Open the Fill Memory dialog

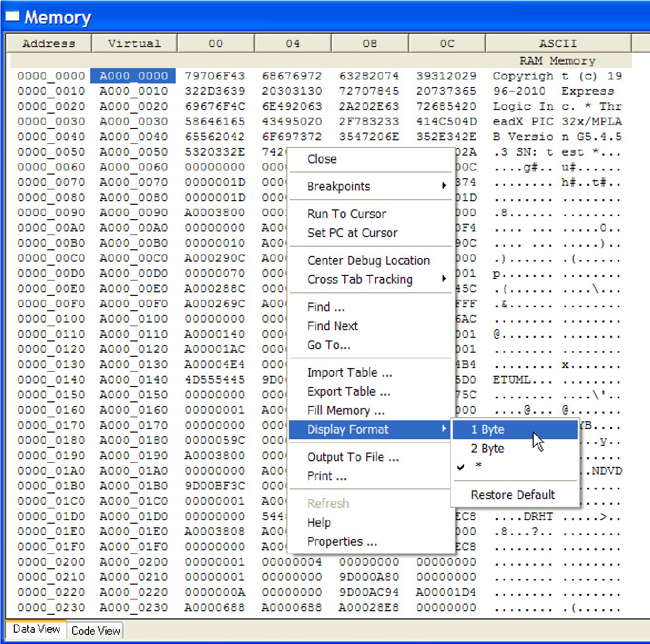point(346,410)
